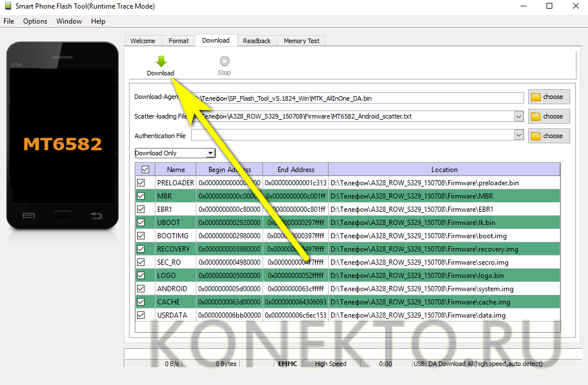The width and height of the screenshot is (588, 385).
Task: Choose Authentication file via folder button
Action: 549,136
